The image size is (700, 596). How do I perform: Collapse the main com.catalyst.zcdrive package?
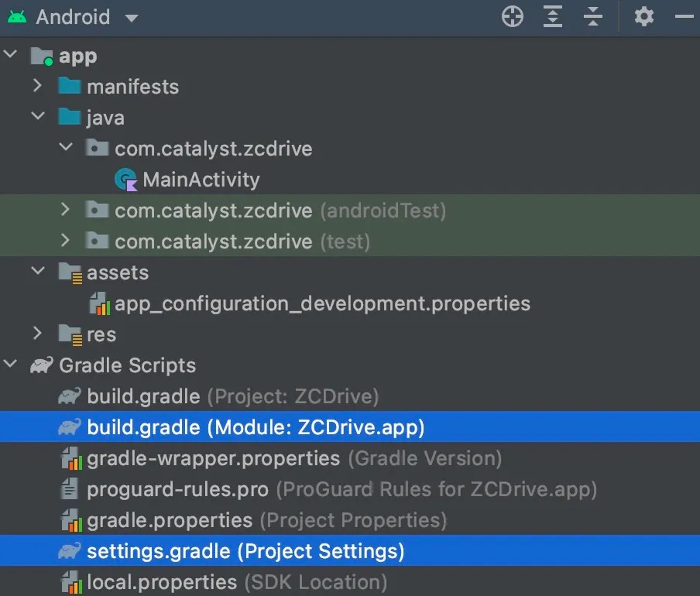66,147
